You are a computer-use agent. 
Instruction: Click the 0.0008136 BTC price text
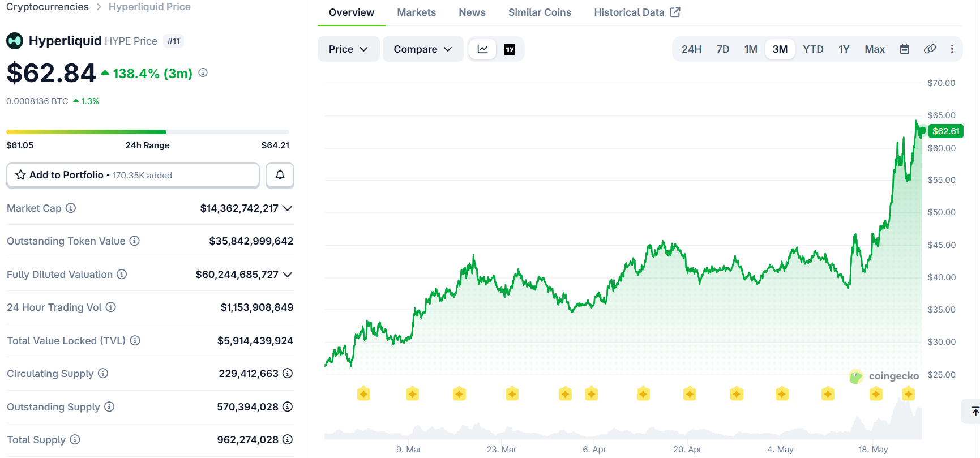[37, 101]
